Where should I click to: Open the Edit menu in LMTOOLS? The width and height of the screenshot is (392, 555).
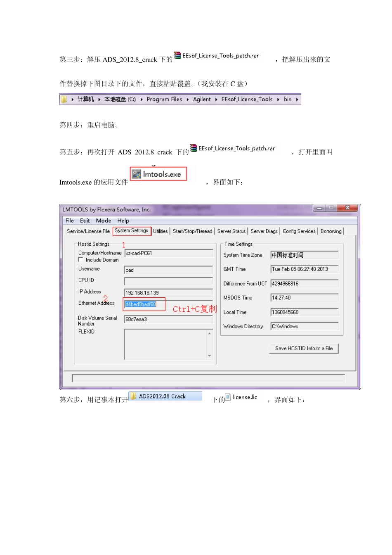[85, 221]
